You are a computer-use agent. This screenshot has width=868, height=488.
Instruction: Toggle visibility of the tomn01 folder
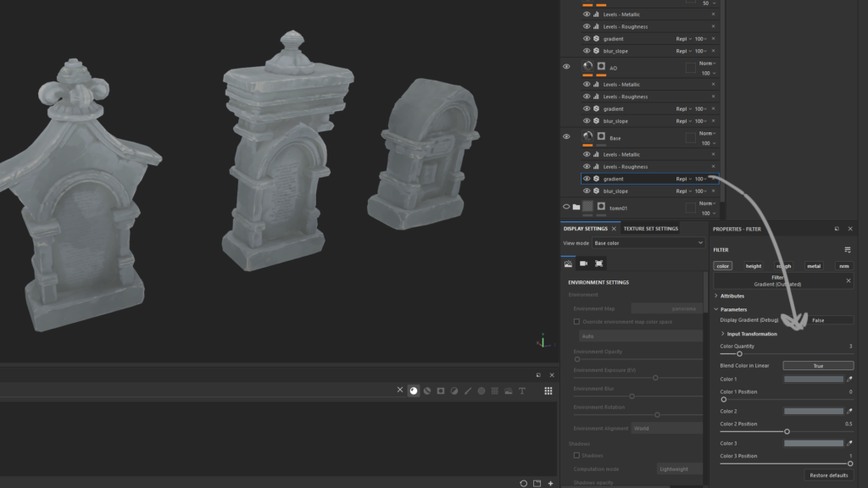pyautogui.click(x=566, y=207)
